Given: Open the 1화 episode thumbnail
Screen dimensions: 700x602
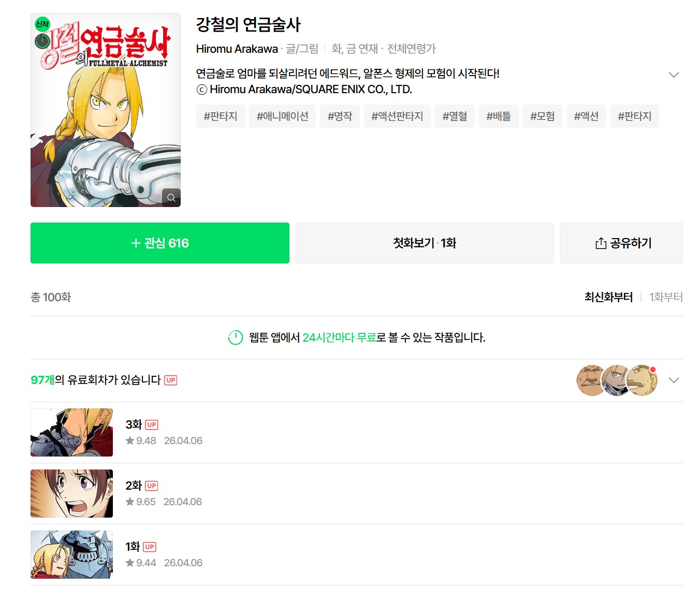Looking at the screenshot, I should click(71, 555).
